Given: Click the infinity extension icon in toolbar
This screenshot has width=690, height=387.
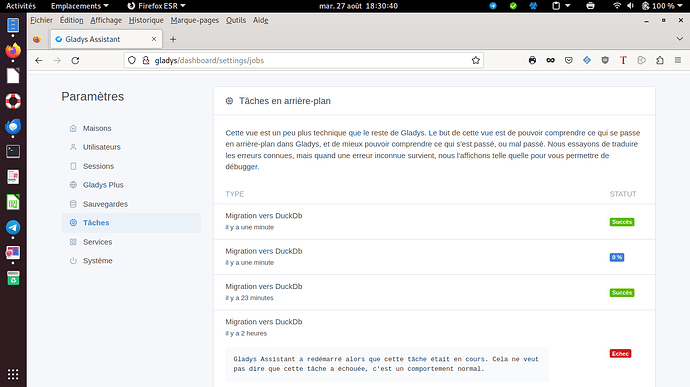Looking at the screenshot, I should click(551, 60).
